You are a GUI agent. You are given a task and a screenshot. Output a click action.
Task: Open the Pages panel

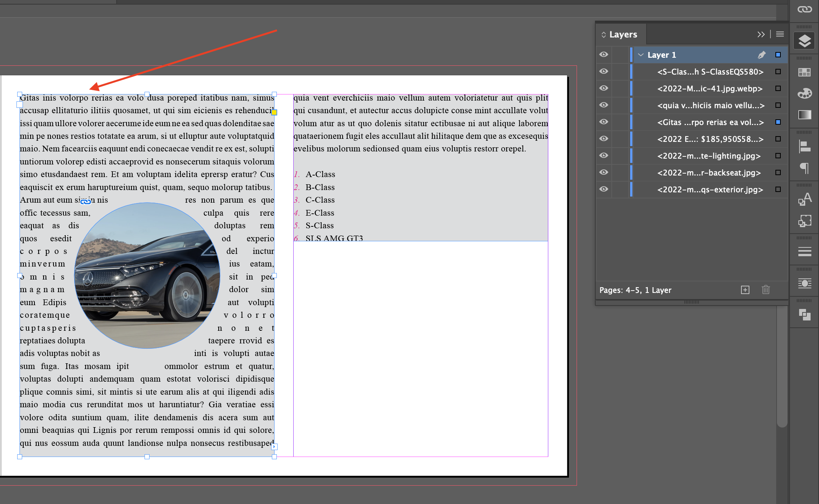point(804,72)
